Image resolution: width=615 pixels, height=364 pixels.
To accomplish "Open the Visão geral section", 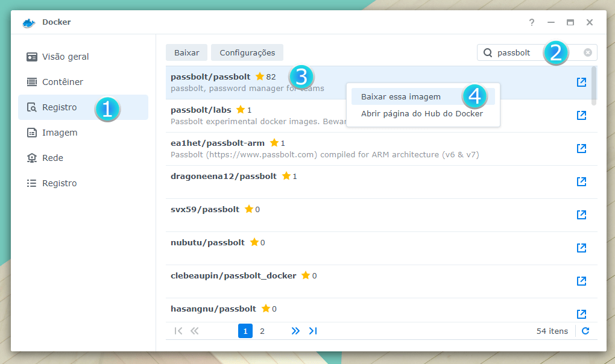I will tap(65, 57).
